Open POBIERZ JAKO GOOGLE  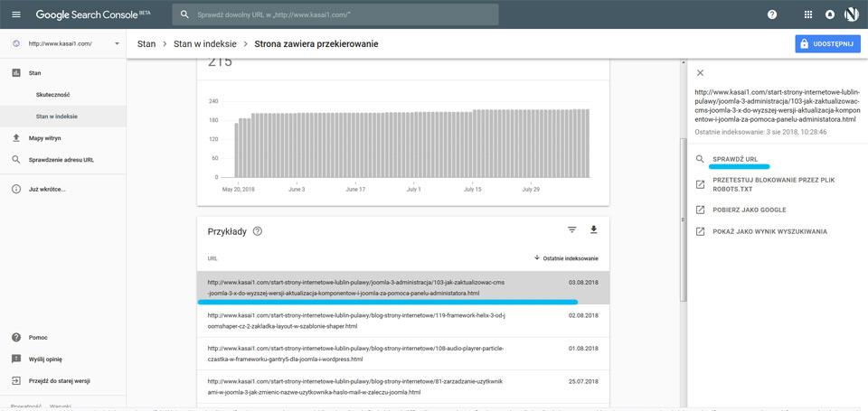click(x=749, y=210)
